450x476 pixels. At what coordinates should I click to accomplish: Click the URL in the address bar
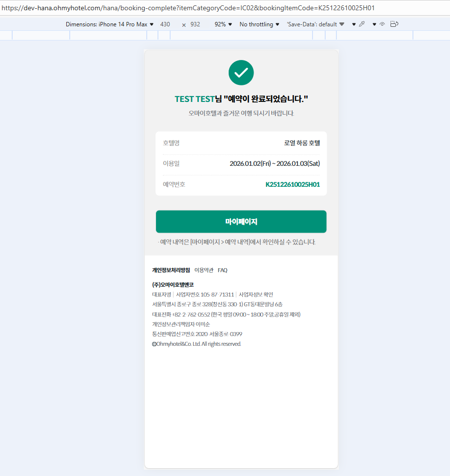(x=188, y=8)
